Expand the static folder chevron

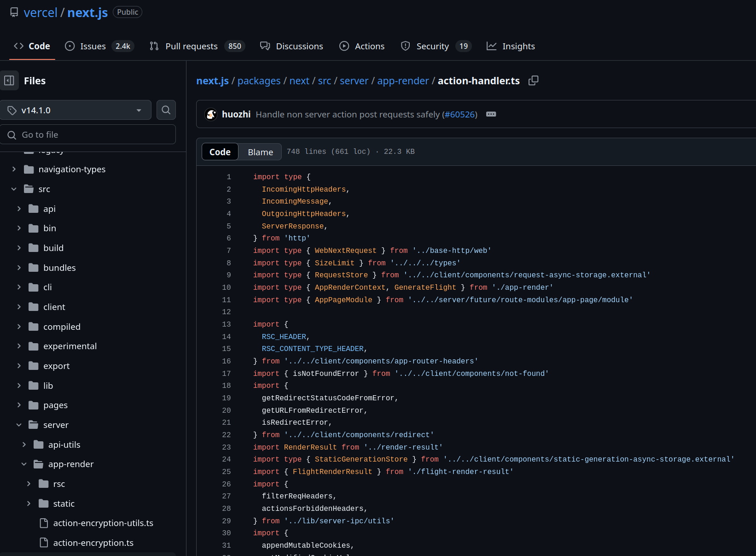pyautogui.click(x=29, y=503)
